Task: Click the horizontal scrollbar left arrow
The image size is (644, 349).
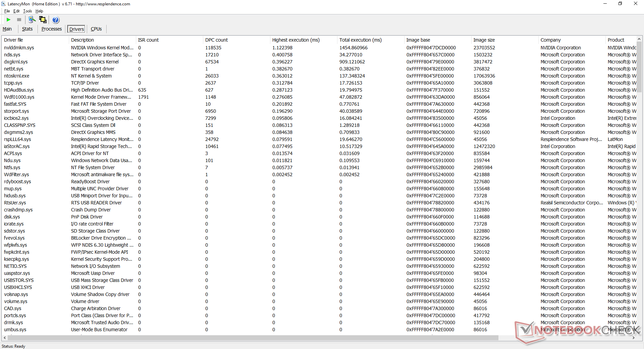Action: (x=4, y=338)
